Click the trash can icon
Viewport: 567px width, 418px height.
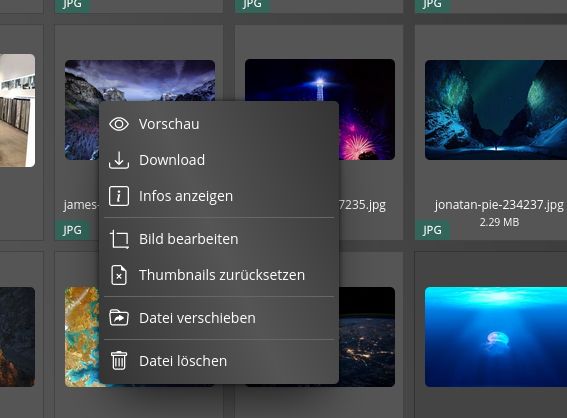[x=119, y=361]
